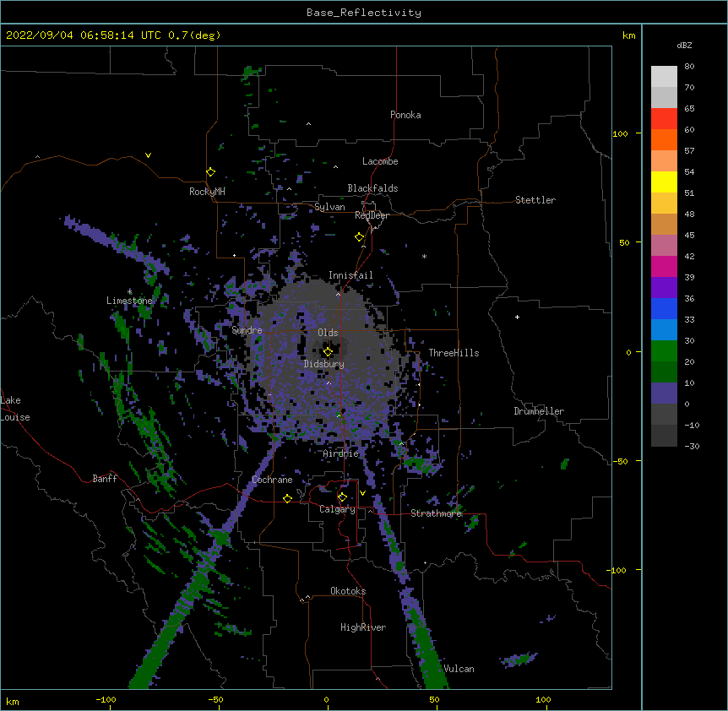Image resolution: width=728 pixels, height=711 pixels.
Task: Click the white asterisk above the Limestone label
Action: [x=129, y=291]
